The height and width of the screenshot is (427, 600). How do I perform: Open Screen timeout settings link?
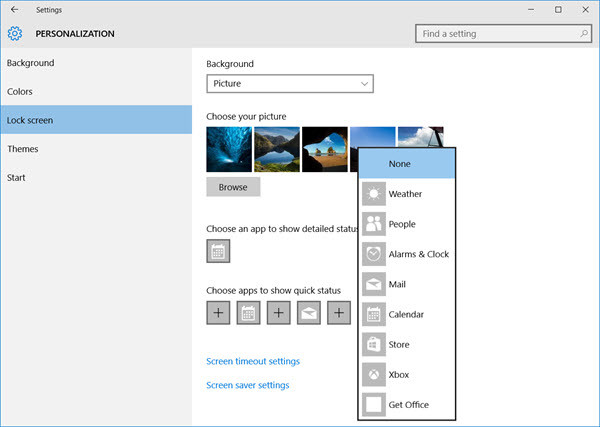tap(253, 361)
